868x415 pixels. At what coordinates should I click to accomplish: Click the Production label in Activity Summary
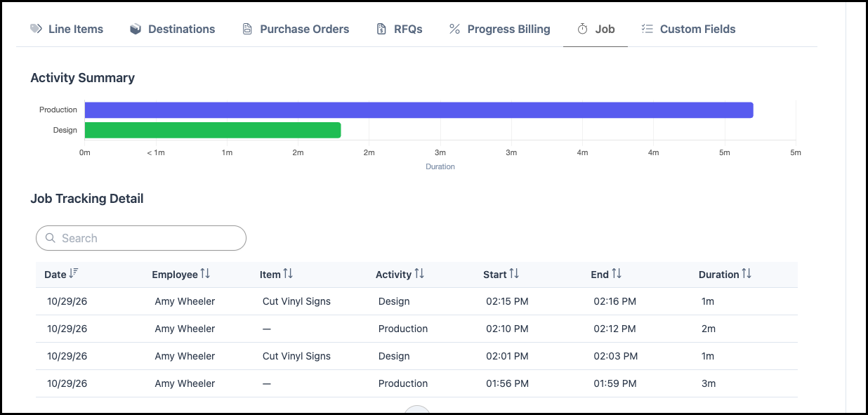click(x=58, y=110)
